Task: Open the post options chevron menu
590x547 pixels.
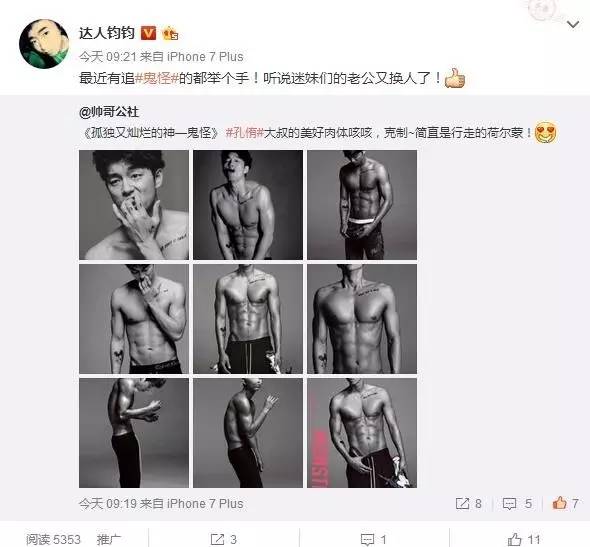Action: coord(573,25)
